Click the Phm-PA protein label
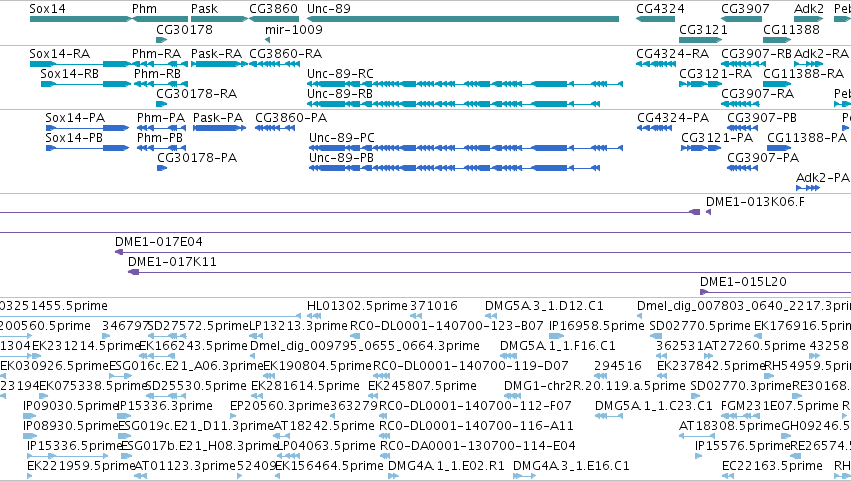 click(x=161, y=118)
